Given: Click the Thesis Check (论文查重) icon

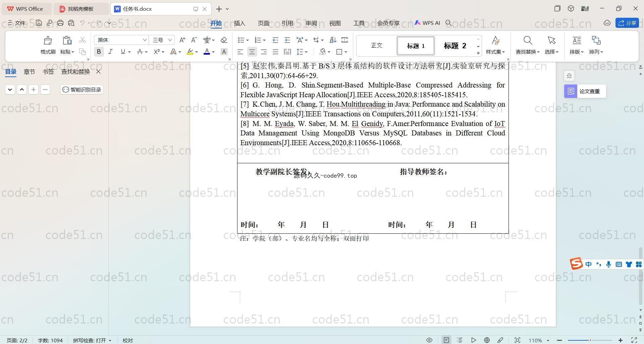Looking at the screenshot, I should point(571,91).
